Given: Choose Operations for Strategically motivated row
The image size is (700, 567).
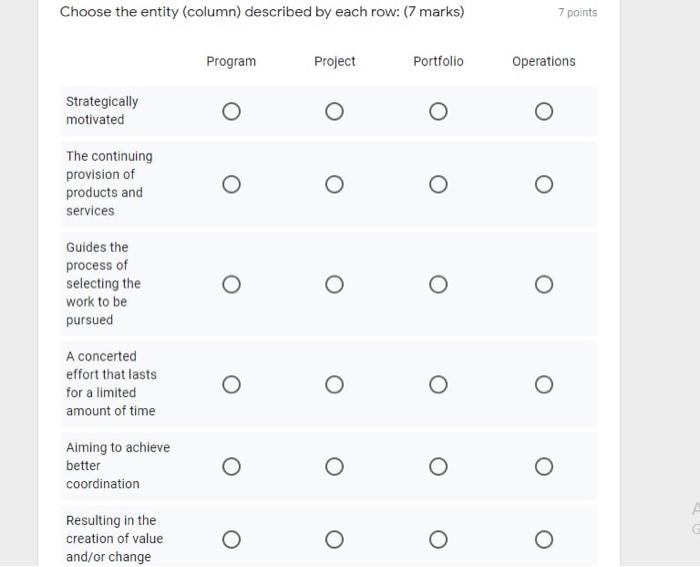Looking at the screenshot, I should point(543,111).
